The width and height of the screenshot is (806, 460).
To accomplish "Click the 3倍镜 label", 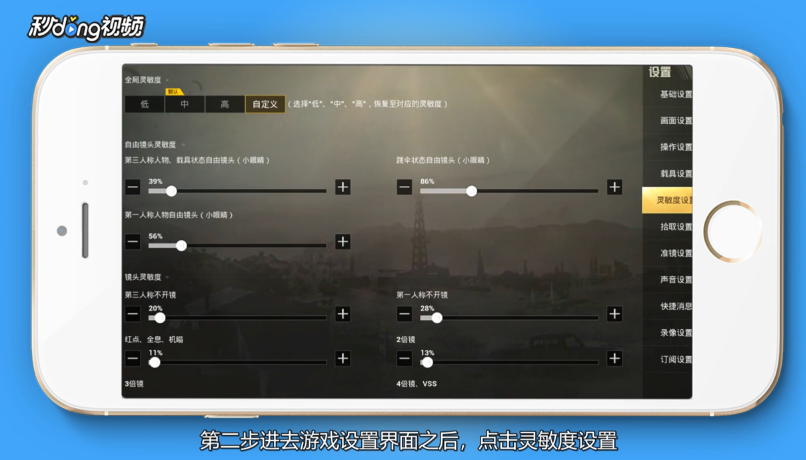I will (134, 384).
